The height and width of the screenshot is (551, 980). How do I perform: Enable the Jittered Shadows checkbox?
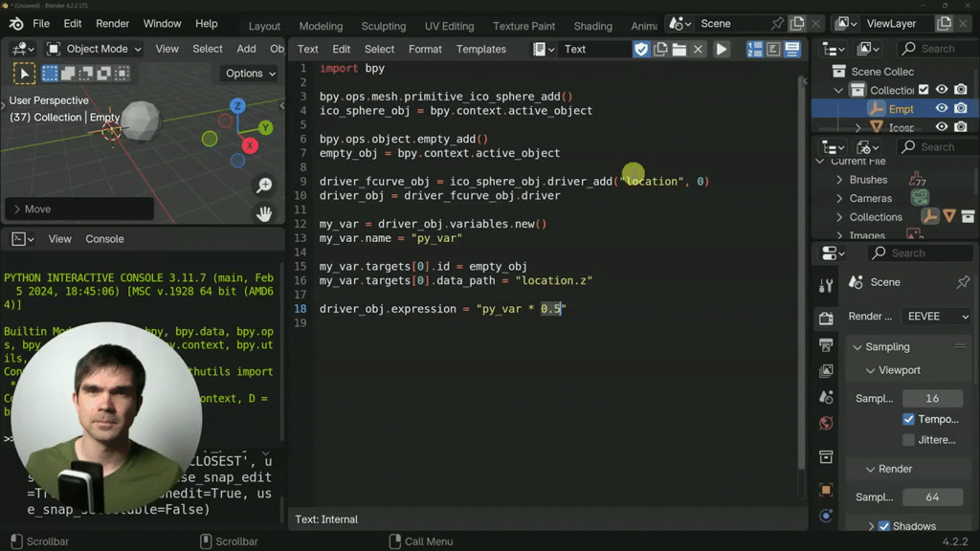(909, 440)
